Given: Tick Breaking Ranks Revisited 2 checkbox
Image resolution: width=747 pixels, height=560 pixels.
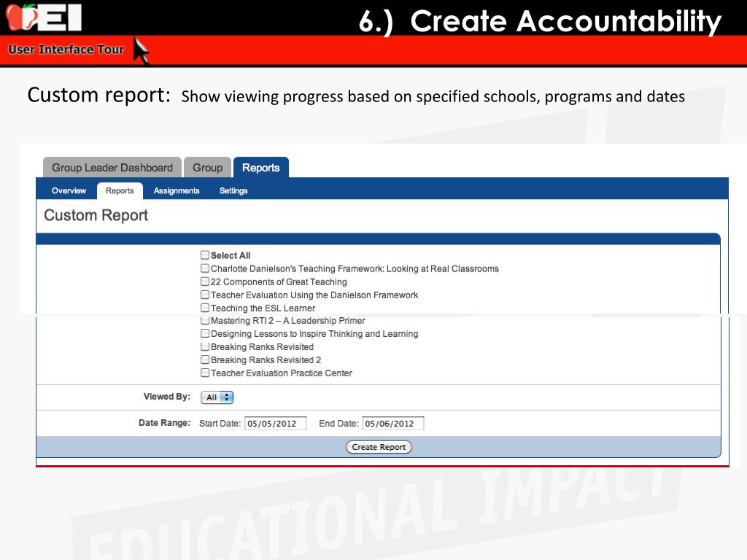Looking at the screenshot, I should point(205,359).
